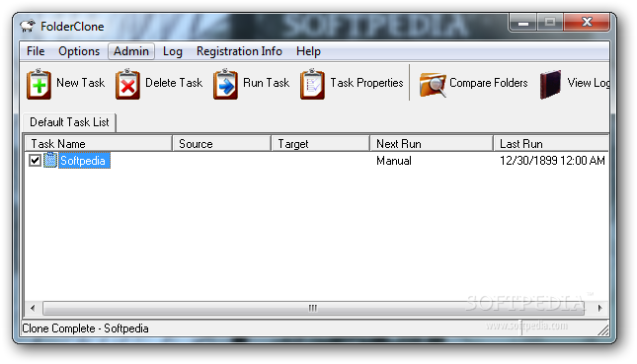Screen dimensions: 637x364
Task: Click the New Task clipboard icon
Action: pyautogui.click(x=39, y=84)
